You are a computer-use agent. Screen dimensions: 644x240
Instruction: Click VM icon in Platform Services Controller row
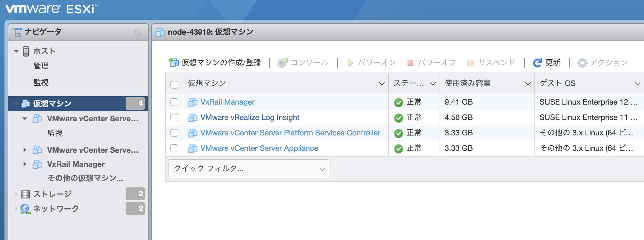[193, 133]
